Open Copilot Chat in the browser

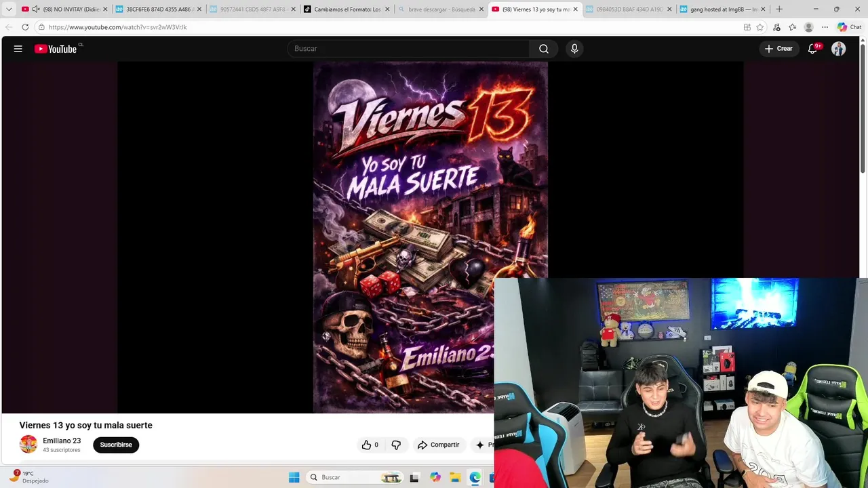pyautogui.click(x=849, y=27)
